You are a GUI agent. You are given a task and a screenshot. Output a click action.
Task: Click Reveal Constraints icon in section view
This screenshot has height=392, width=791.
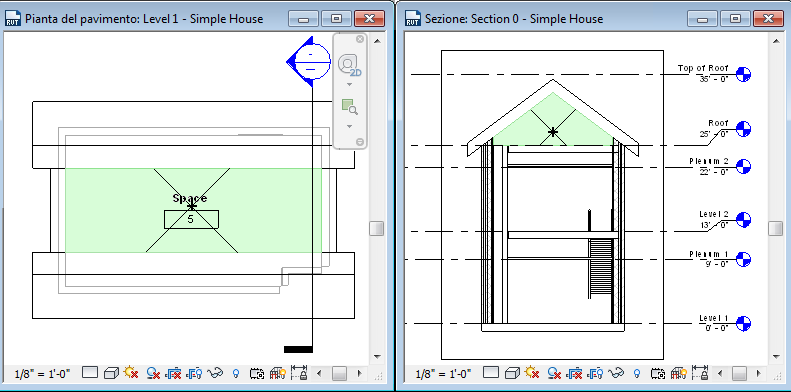click(702, 373)
